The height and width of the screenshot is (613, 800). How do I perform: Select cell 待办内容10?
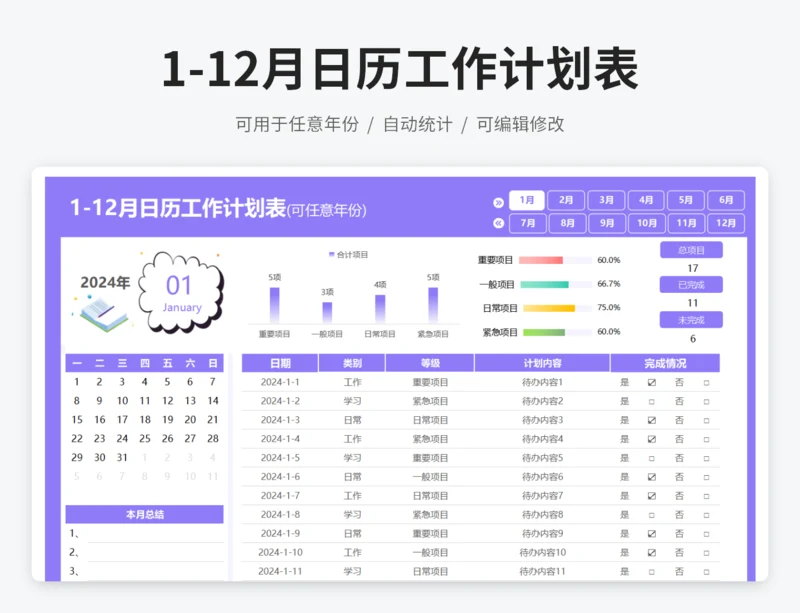[x=542, y=552]
